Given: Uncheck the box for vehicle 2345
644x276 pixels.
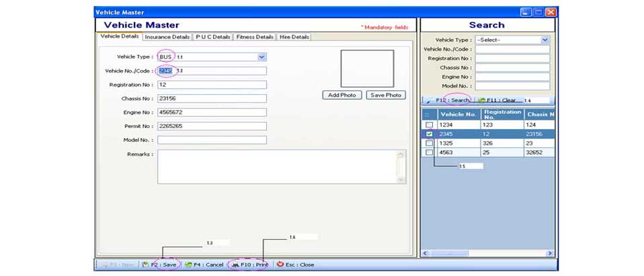Looking at the screenshot, I should coord(429,134).
